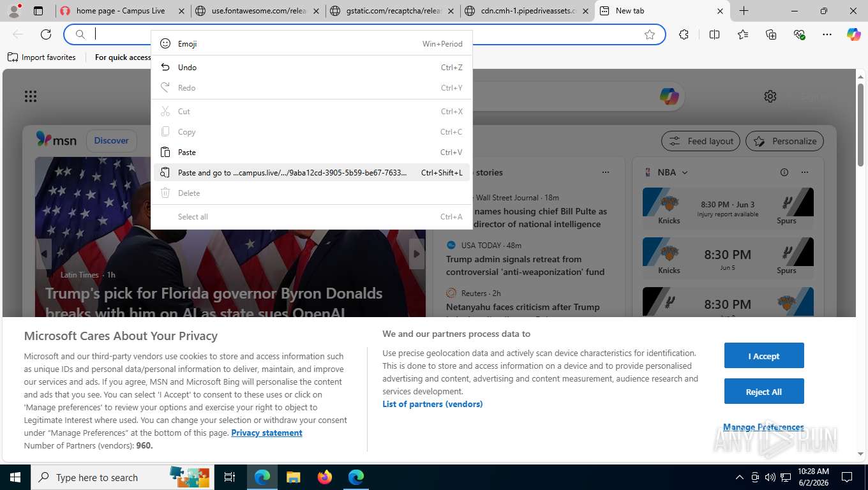The width and height of the screenshot is (868, 490).
Task: Launch Firefox from the taskbar
Action: coord(325,477)
